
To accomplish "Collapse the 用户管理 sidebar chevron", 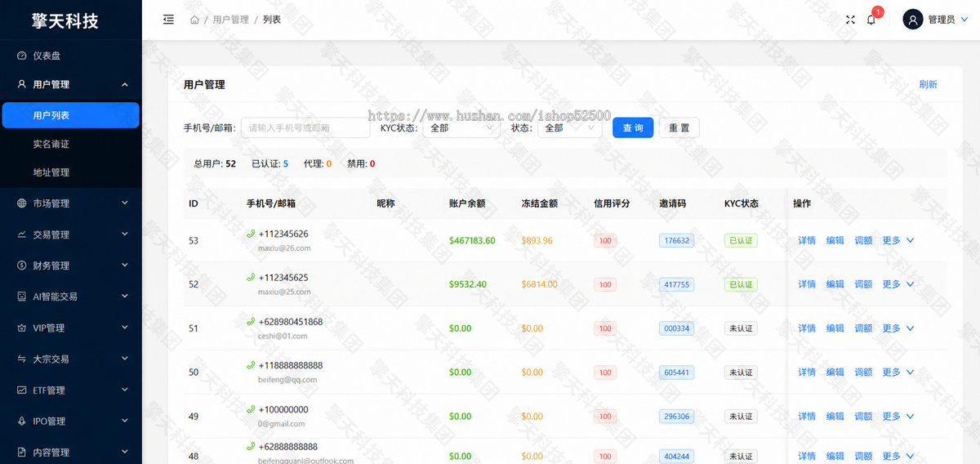I will pyautogui.click(x=125, y=84).
